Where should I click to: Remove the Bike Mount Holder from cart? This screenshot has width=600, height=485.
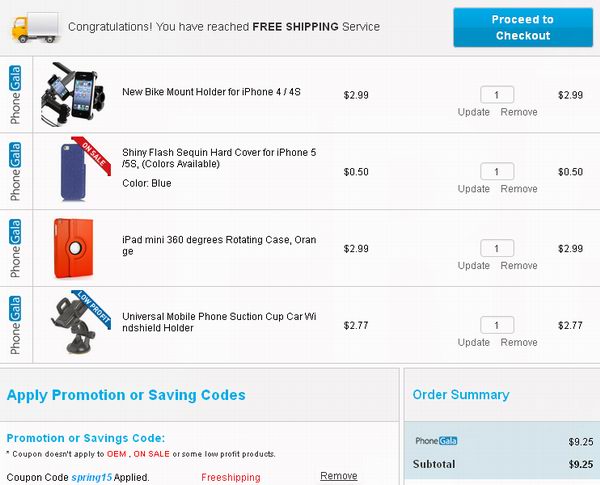click(519, 112)
